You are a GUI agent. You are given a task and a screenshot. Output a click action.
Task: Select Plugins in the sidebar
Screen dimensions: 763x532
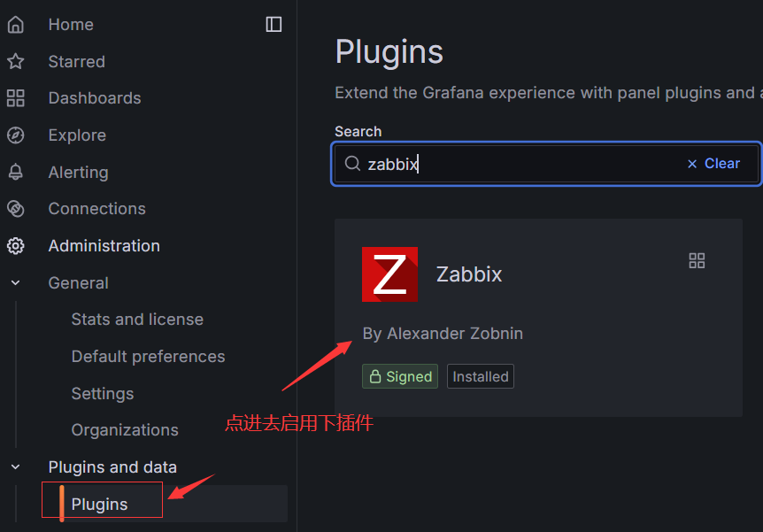tap(99, 504)
